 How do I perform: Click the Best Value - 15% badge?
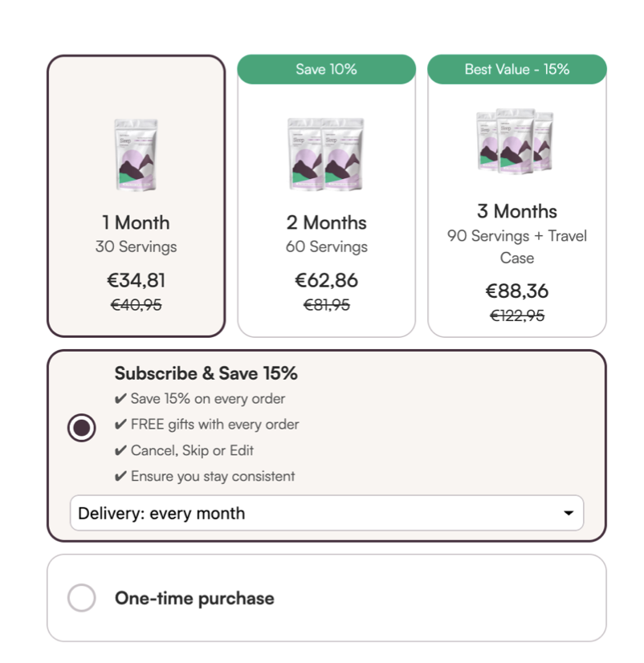pos(516,69)
